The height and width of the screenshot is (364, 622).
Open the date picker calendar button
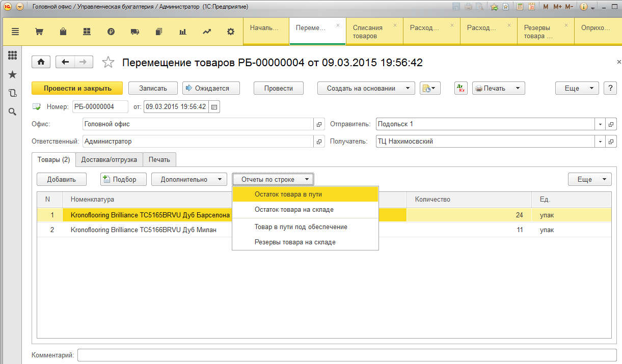click(x=214, y=107)
